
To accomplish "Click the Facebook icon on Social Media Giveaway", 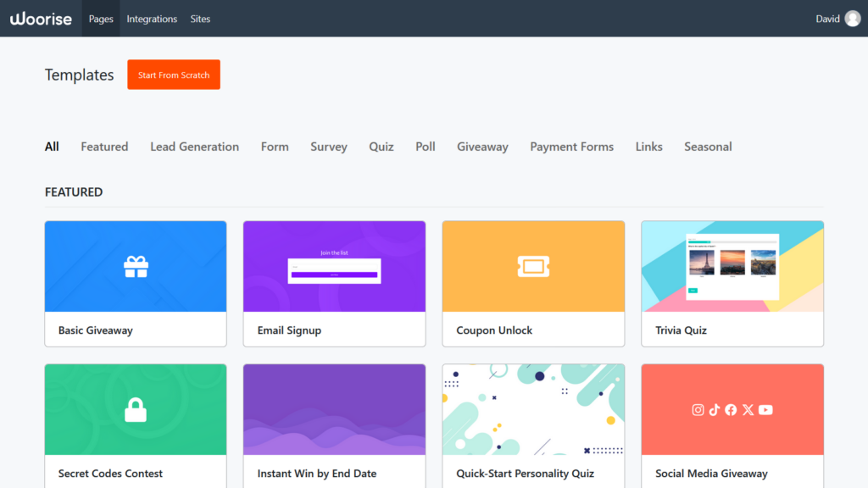I will click(x=731, y=409).
